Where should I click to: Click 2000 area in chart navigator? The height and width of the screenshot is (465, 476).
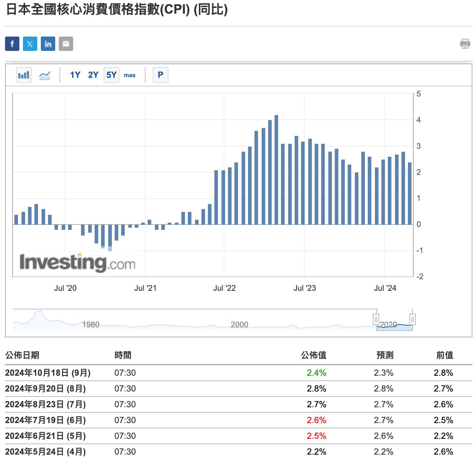[239, 324]
